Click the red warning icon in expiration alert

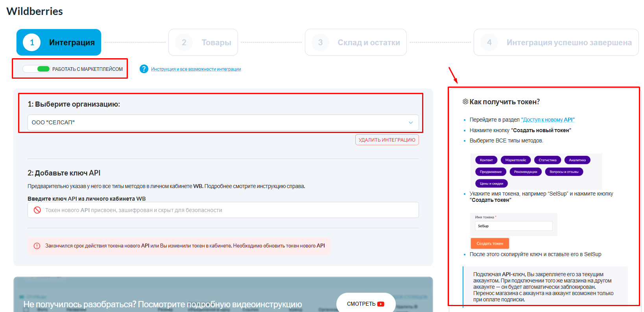[37, 246]
